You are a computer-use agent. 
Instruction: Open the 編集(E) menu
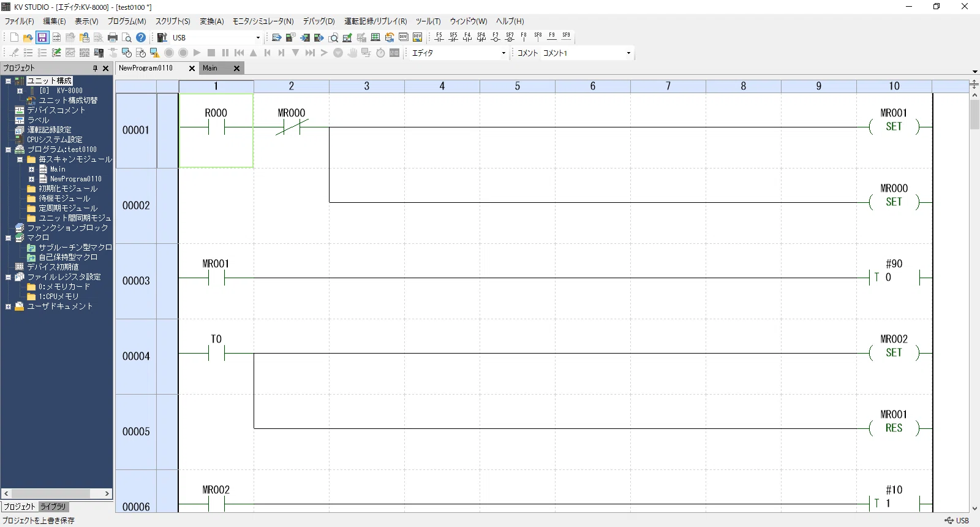(55, 21)
